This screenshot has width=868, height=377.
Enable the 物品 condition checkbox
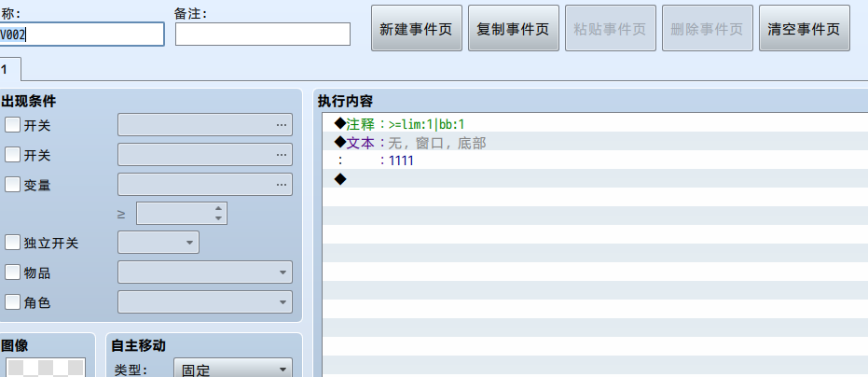12,272
